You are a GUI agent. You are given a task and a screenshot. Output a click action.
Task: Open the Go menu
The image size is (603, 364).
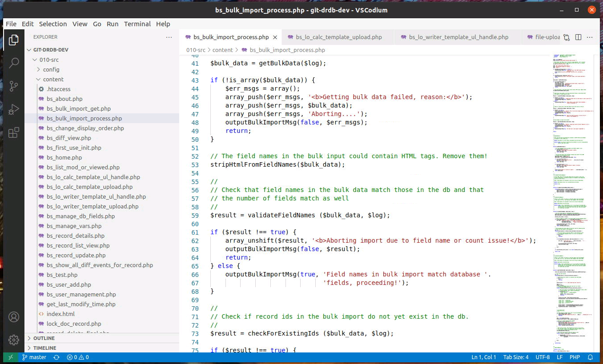(x=97, y=24)
